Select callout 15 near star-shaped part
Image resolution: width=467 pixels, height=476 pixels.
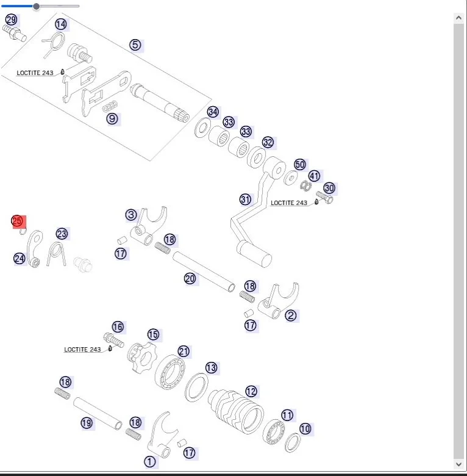coord(153,334)
